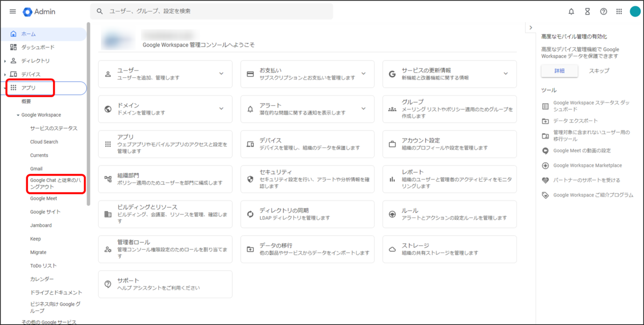644x325 pixels.
Task: Open the account profile avatar
Action: tap(635, 11)
